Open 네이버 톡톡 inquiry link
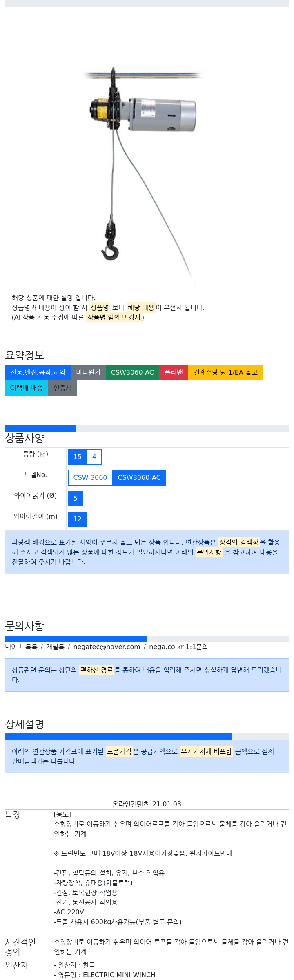The image size is (294, 980). [x=21, y=647]
